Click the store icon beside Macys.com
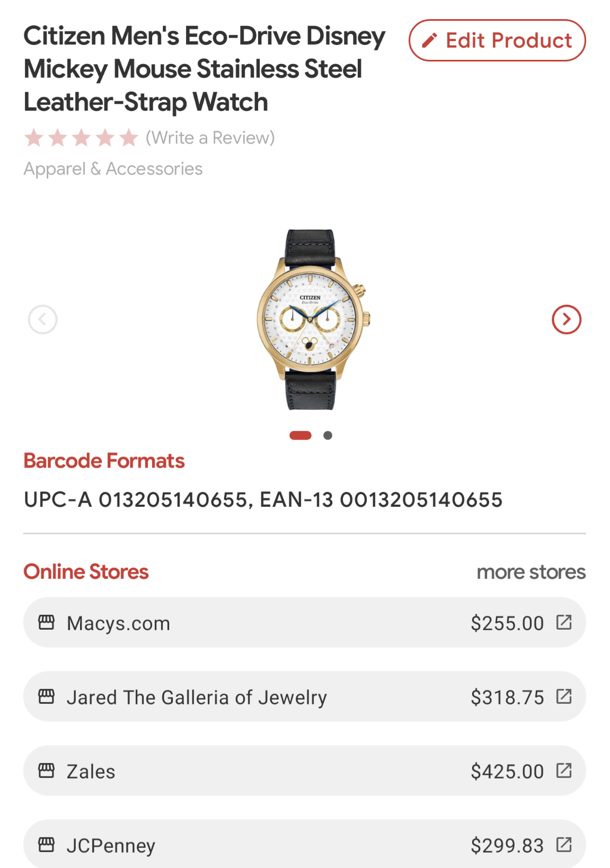 (47, 622)
